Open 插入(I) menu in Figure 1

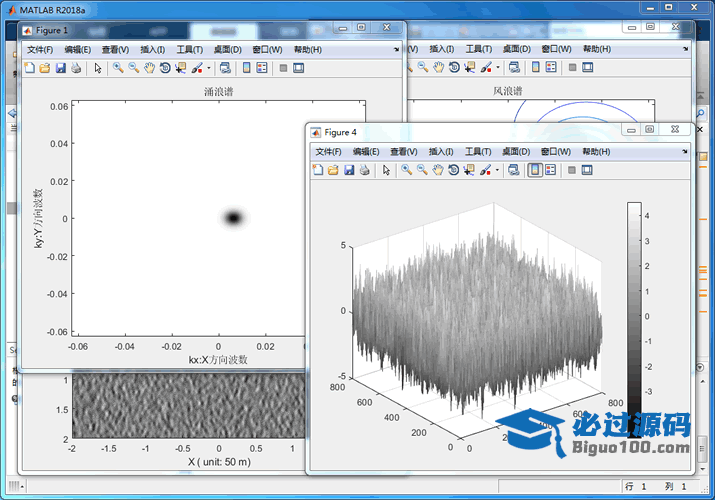[x=152, y=49]
